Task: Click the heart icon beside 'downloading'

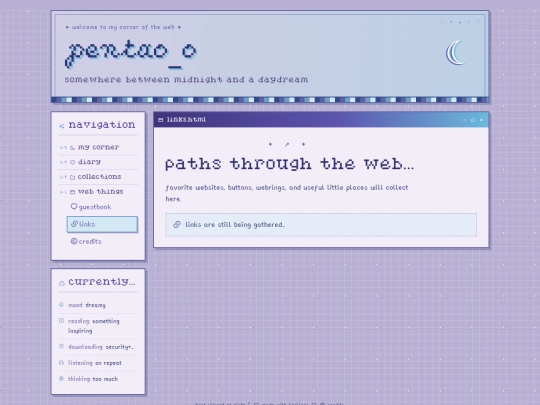Action: pos(61,346)
